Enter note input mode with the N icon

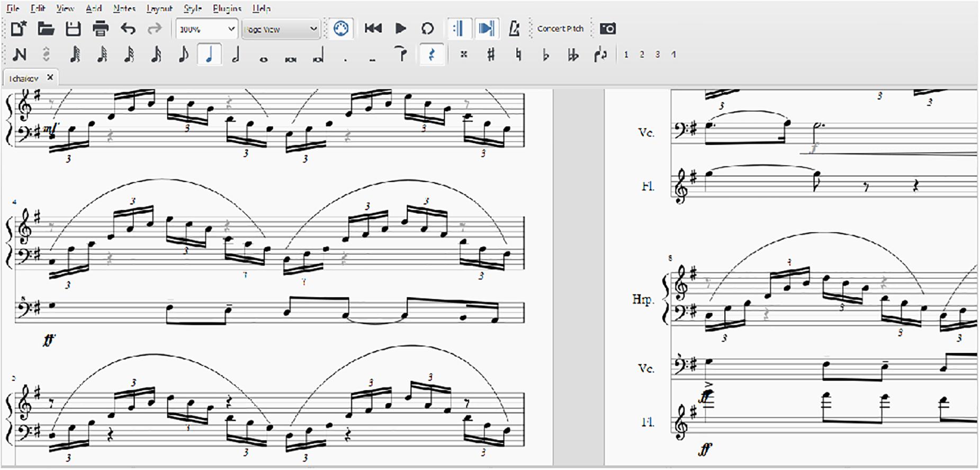(x=19, y=55)
